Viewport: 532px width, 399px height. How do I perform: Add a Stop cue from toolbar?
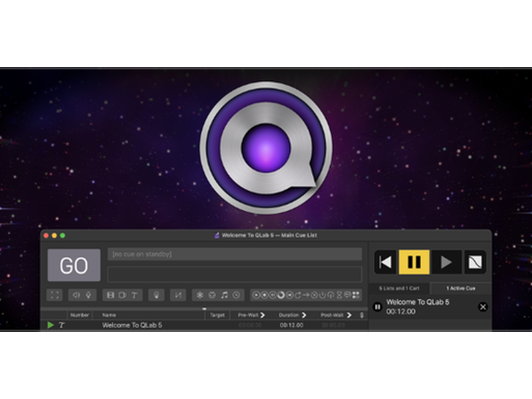coord(265,295)
